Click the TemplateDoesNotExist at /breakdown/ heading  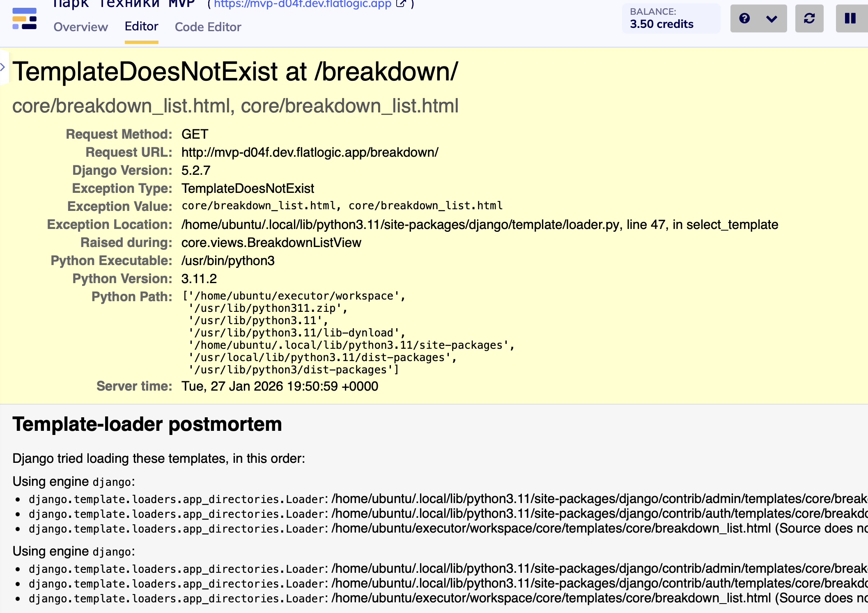[235, 72]
